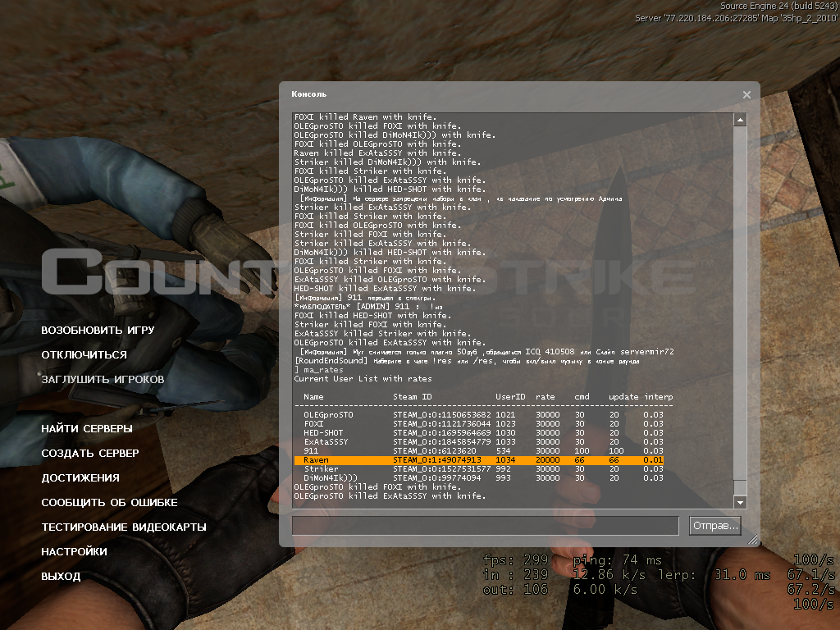Click СООБЩИТЬ ОБ ОШИБКЕ
This screenshot has width=840, height=630.
pyautogui.click(x=109, y=503)
